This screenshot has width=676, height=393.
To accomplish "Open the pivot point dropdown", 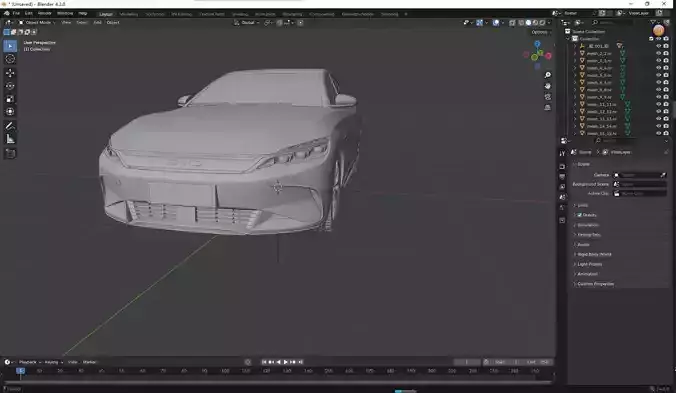I will (268, 22).
